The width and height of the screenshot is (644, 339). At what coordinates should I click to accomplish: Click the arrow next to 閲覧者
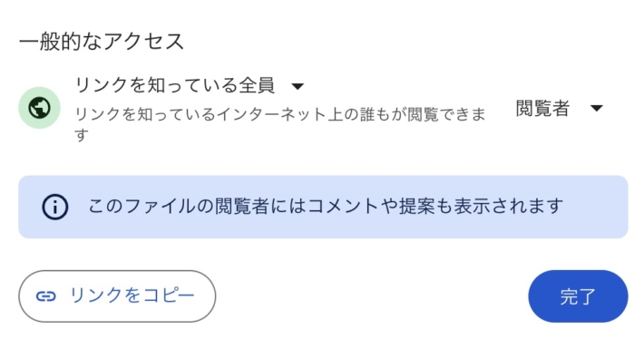596,109
